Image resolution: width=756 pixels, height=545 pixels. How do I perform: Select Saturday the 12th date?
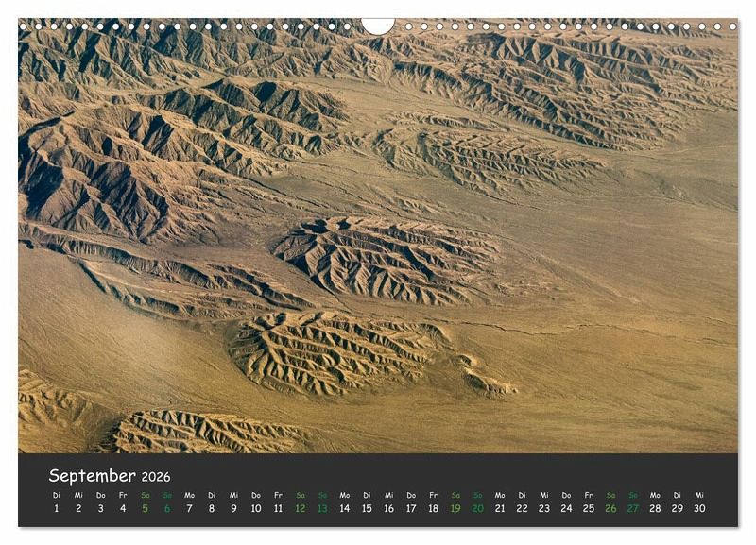point(300,508)
